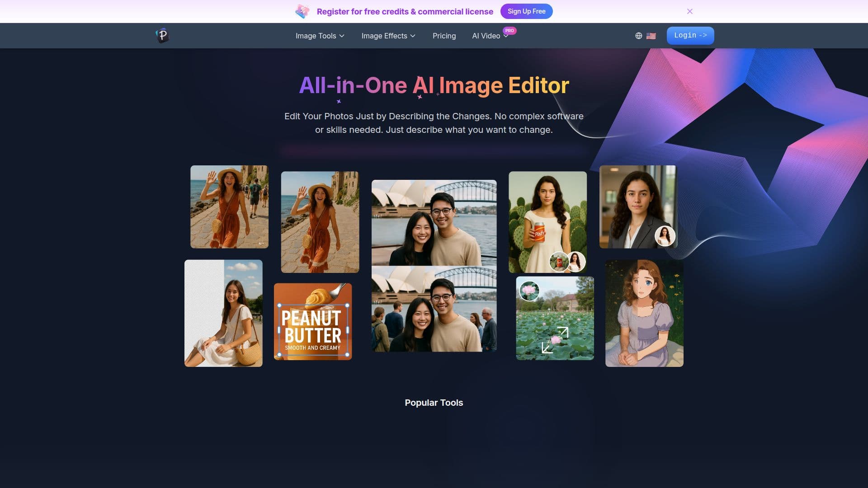The height and width of the screenshot is (488, 868).
Task: Click the Sign Up Free button
Action: 526,11
